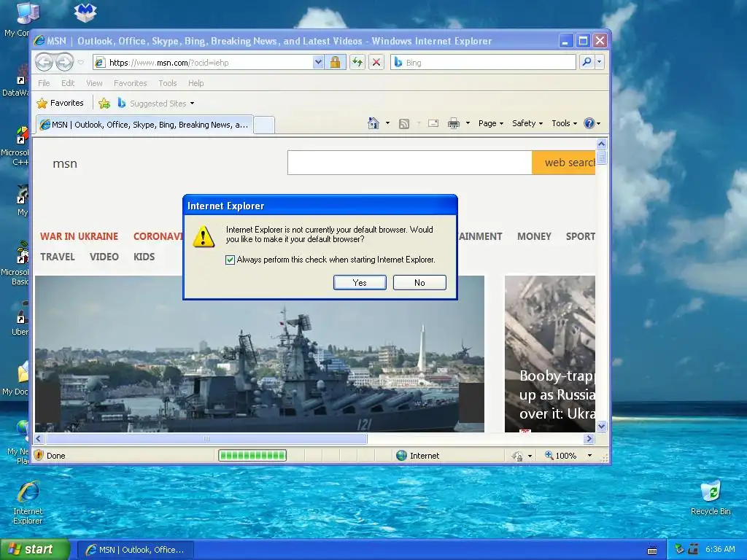
Task: Click the horizontal scrollbar thumb
Action: [206, 438]
